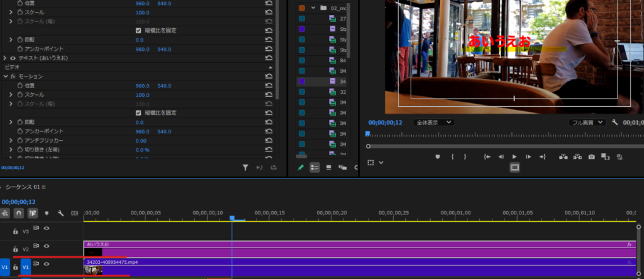Switch project panel to list view

314,167
